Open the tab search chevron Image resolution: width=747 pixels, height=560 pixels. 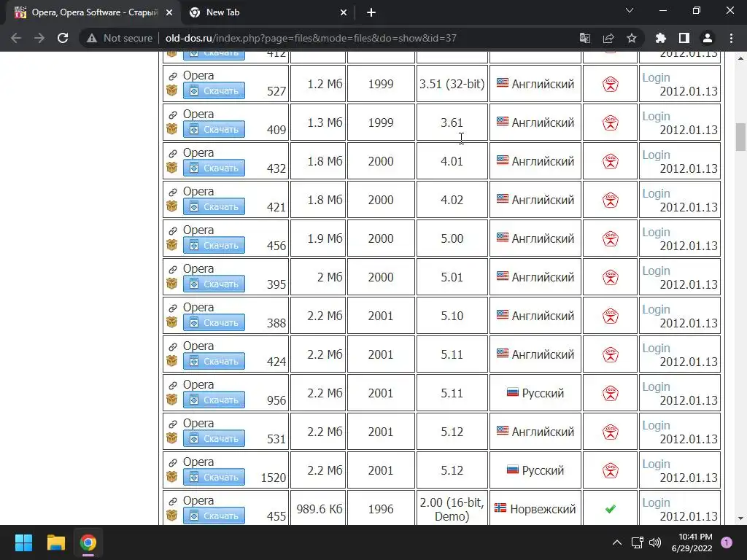pyautogui.click(x=630, y=10)
